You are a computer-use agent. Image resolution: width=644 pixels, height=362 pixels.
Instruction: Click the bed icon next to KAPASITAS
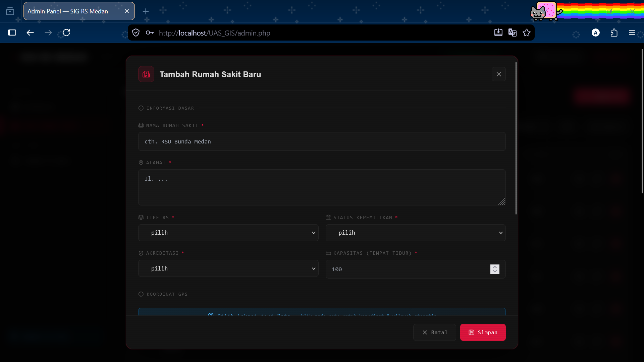[328, 253]
